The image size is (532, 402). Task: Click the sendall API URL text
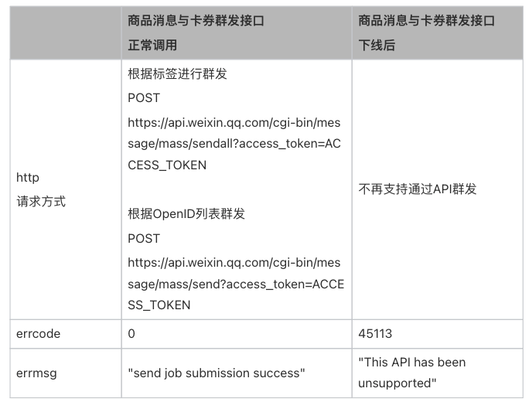pos(234,144)
